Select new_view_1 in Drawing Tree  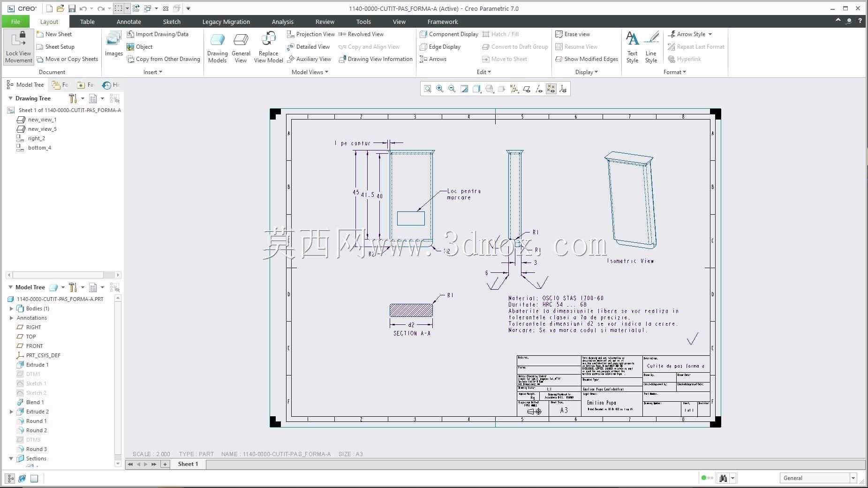tap(42, 120)
